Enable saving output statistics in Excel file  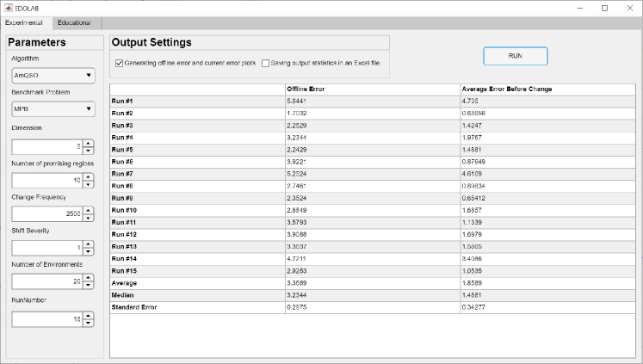click(x=265, y=63)
